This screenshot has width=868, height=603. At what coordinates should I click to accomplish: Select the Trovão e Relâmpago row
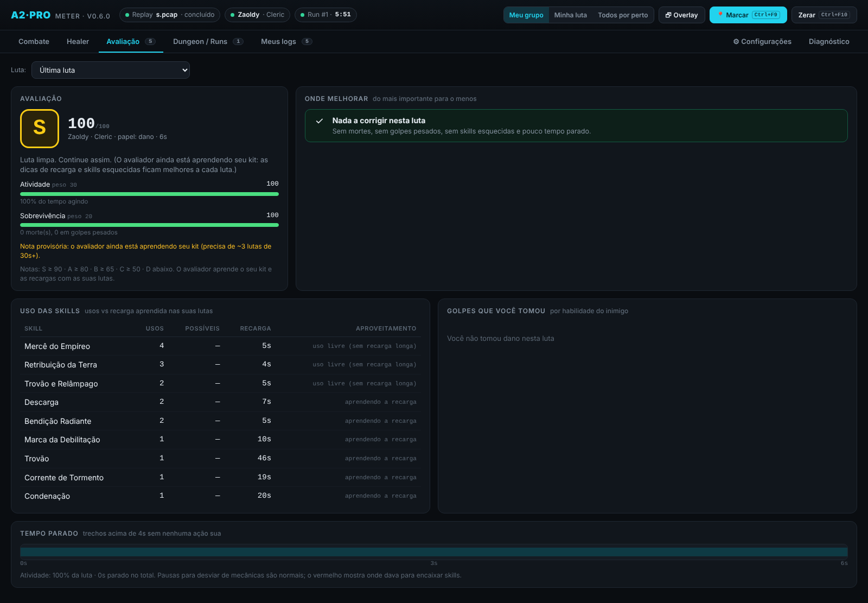(220, 383)
